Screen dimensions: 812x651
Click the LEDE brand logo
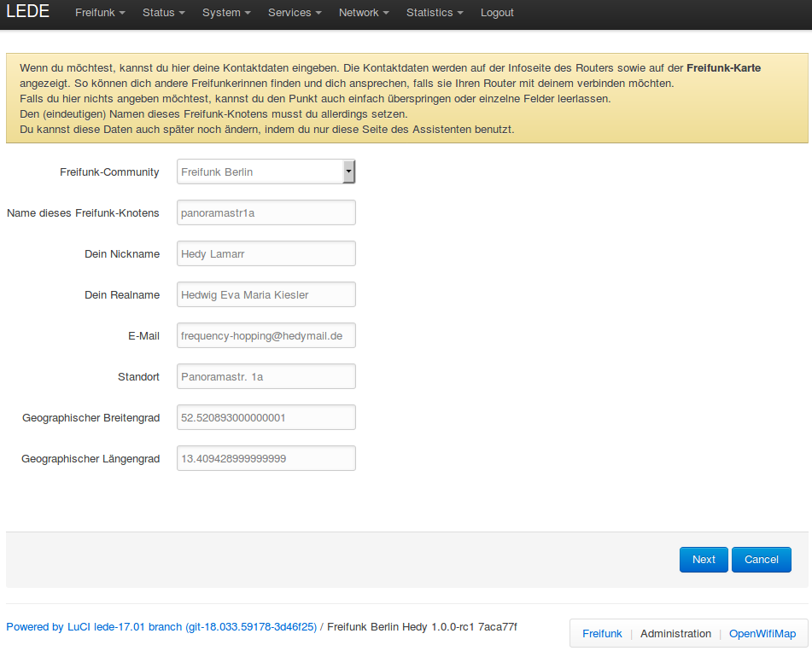point(28,12)
